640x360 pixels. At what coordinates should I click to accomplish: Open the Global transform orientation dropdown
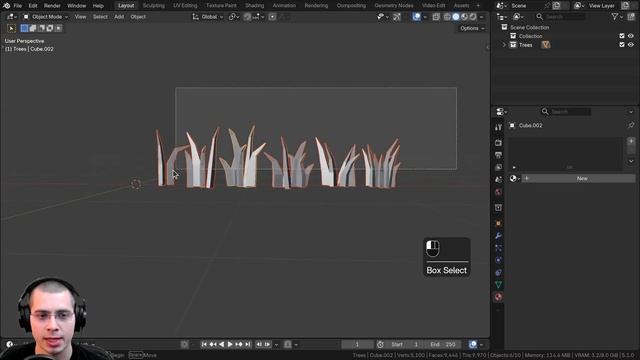tap(208, 17)
